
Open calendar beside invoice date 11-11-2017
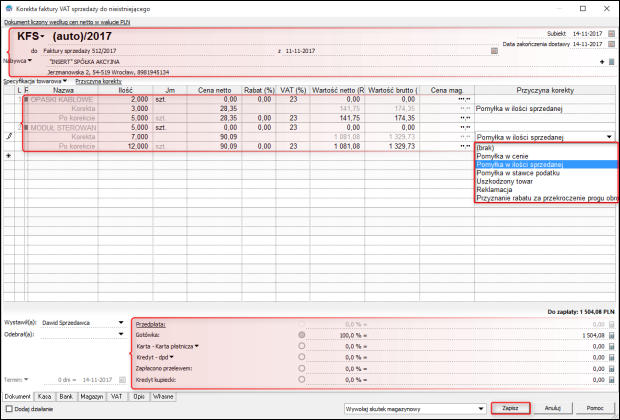[x=494, y=51]
